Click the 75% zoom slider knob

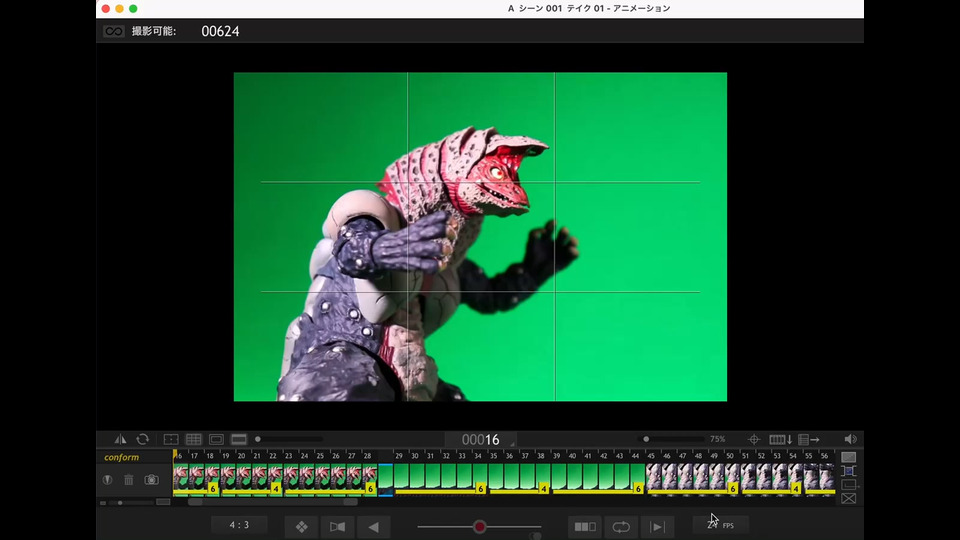click(x=646, y=439)
